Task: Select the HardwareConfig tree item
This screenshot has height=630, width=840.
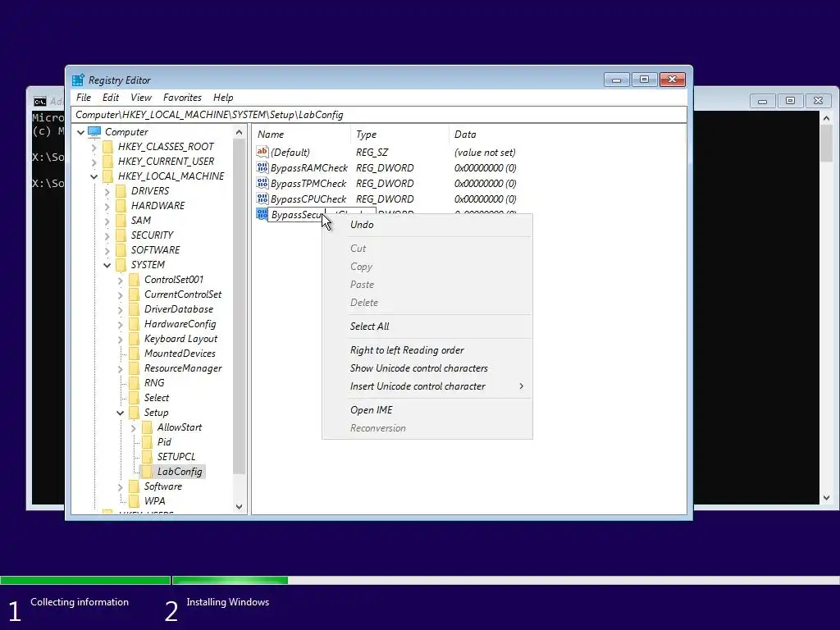Action: [x=180, y=324]
